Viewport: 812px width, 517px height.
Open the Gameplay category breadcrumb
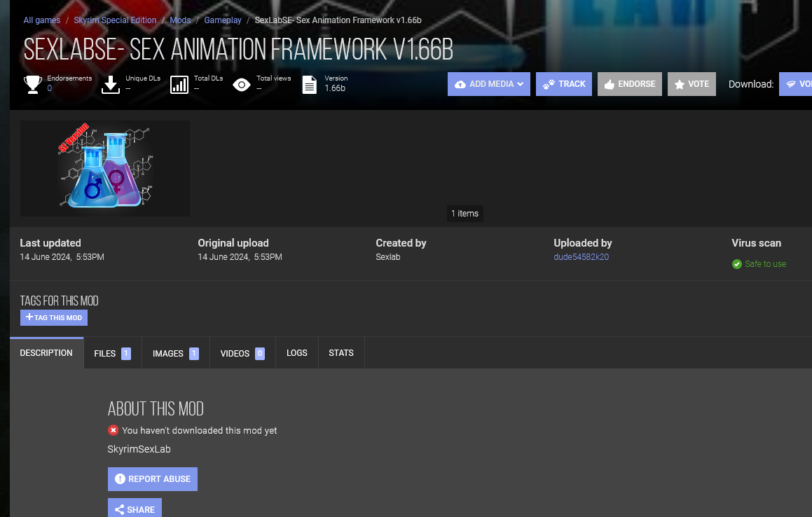[223, 20]
